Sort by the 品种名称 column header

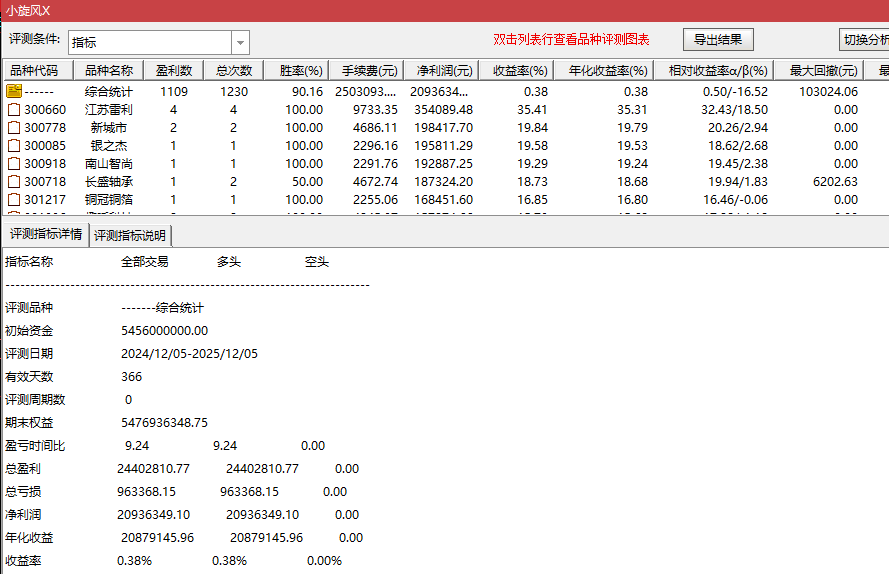click(109, 70)
